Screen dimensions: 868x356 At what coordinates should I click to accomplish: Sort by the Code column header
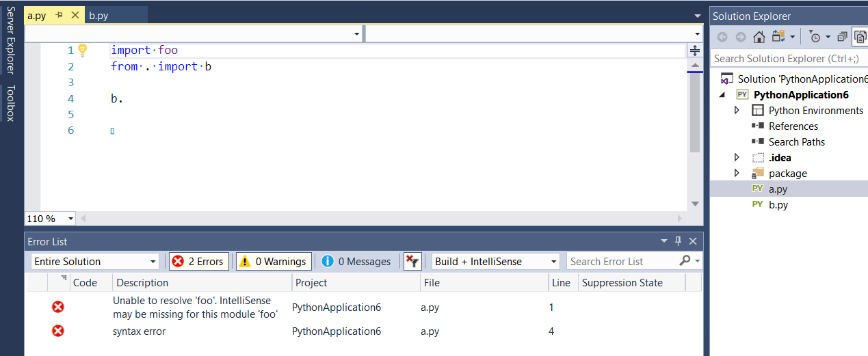coord(85,282)
